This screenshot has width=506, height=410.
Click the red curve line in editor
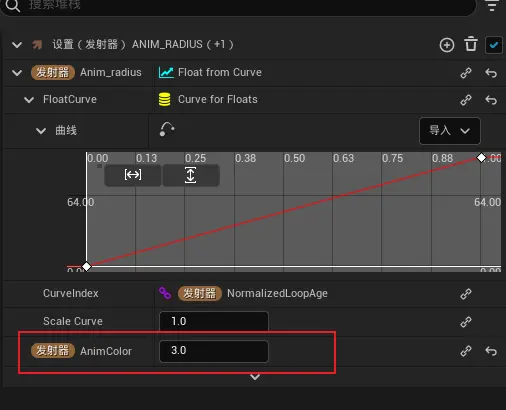(x=284, y=212)
